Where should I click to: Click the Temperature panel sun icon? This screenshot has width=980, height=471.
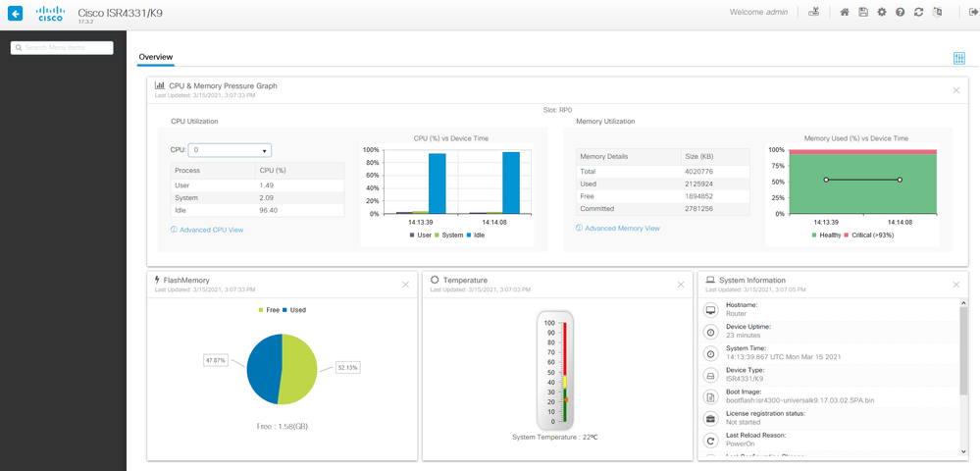(435, 280)
